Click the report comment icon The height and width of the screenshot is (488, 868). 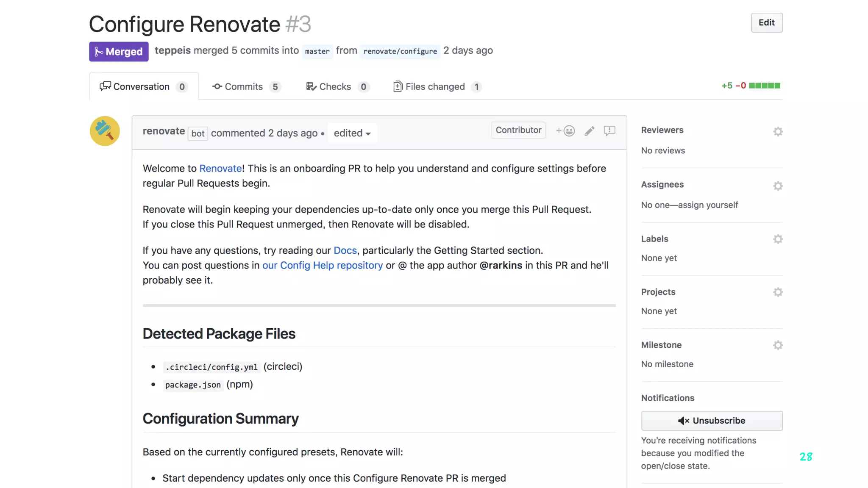609,131
